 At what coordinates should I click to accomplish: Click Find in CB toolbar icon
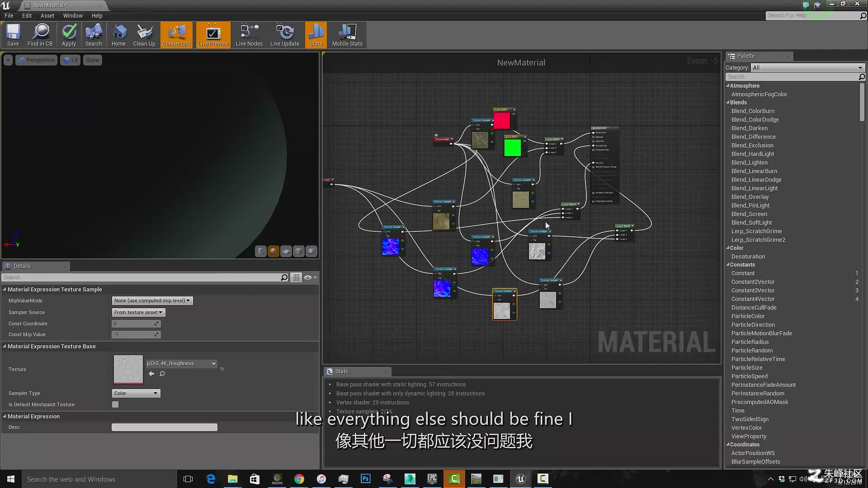[40, 35]
